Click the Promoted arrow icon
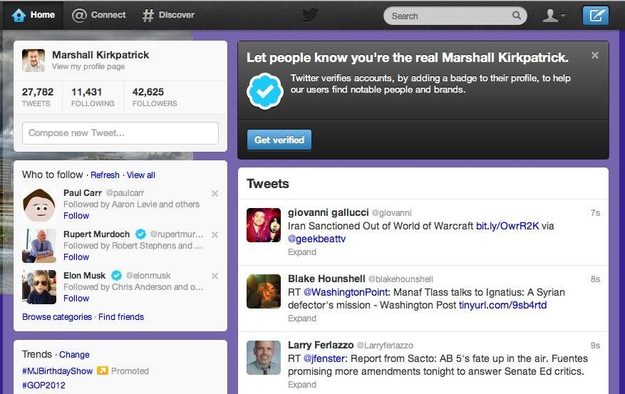This screenshot has height=394, width=625. tap(102, 371)
